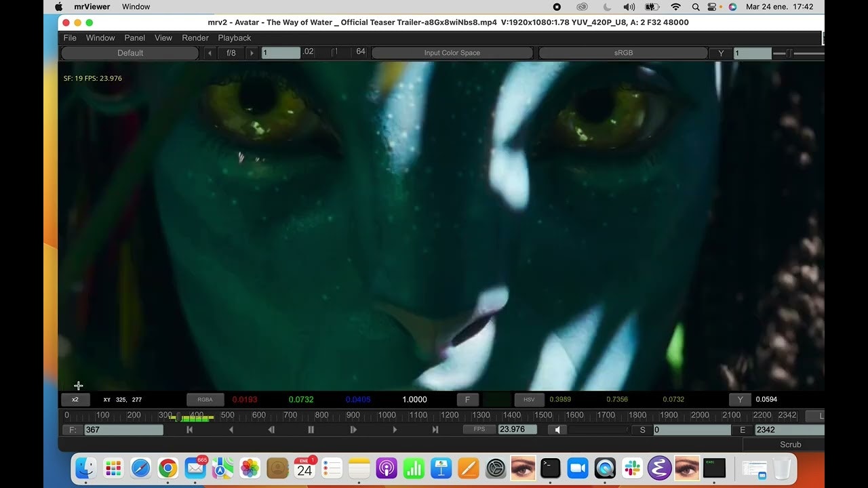The image size is (868, 488).
Task: Open the Playback menu
Action: click(x=235, y=38)
